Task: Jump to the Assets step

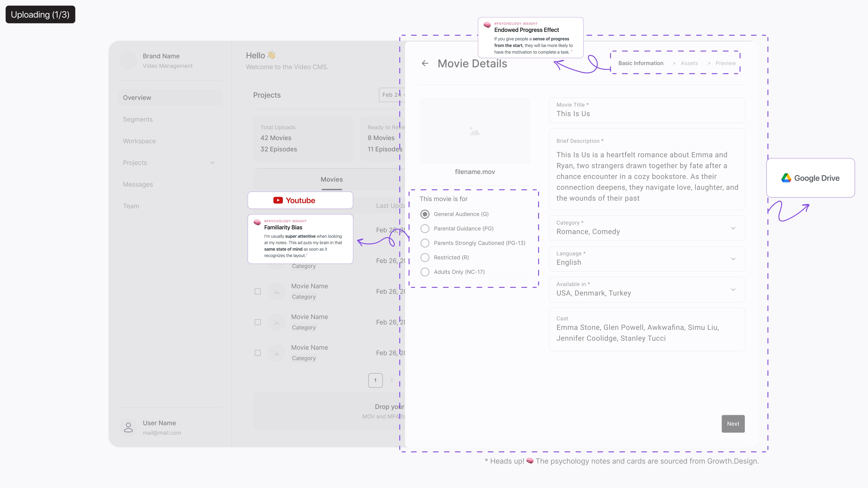Action: (689, 63)
